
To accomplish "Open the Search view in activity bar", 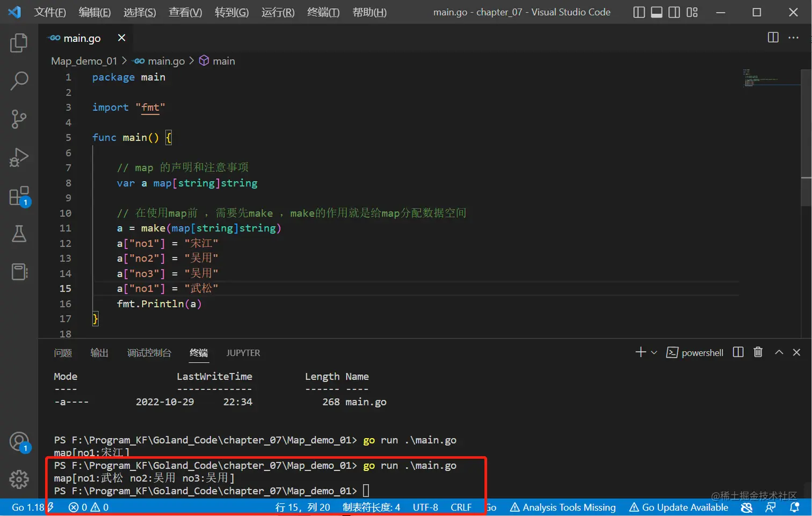I will click(19, 81).
